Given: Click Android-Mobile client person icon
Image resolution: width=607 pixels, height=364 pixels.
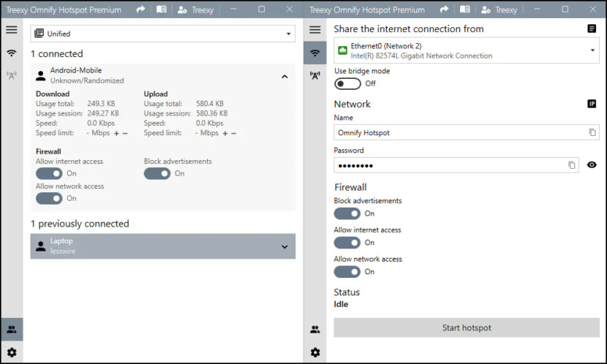Looking at the screenshot, I should click(x=41, y=75).
